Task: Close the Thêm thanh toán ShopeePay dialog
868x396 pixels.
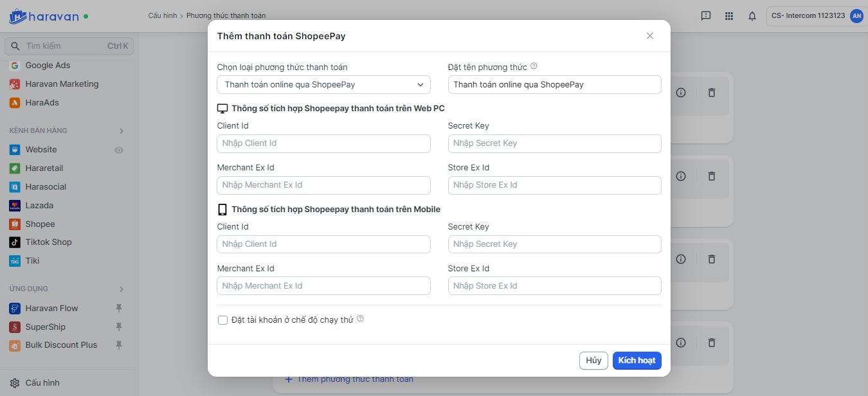Action: point(649,36)
